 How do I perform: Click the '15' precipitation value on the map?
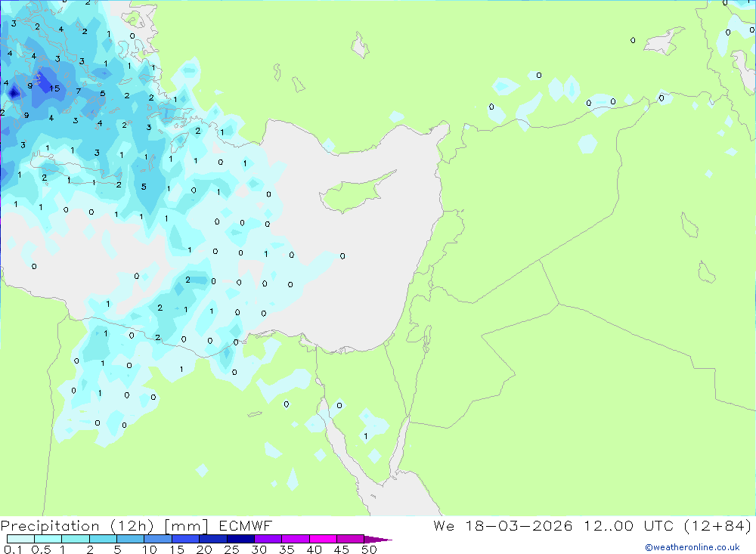[54, 88]
